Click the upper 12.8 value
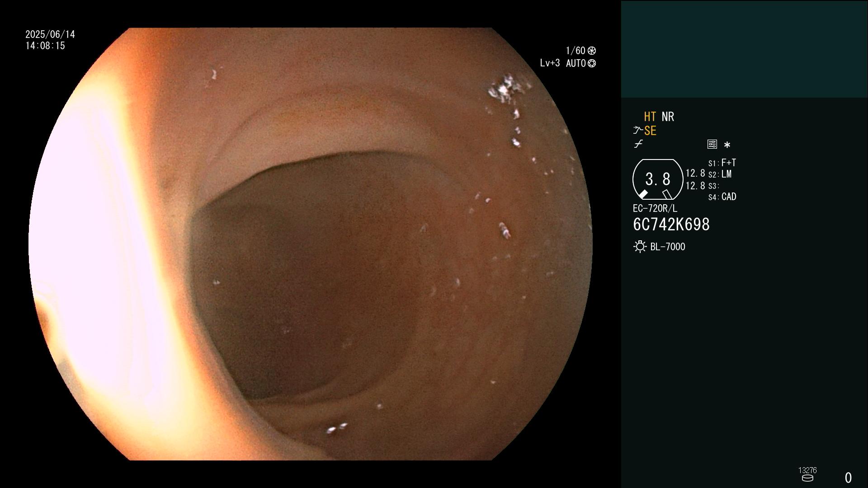Image resolution: width=868 pixels, height=488 pixels. (x=695, y=174)
